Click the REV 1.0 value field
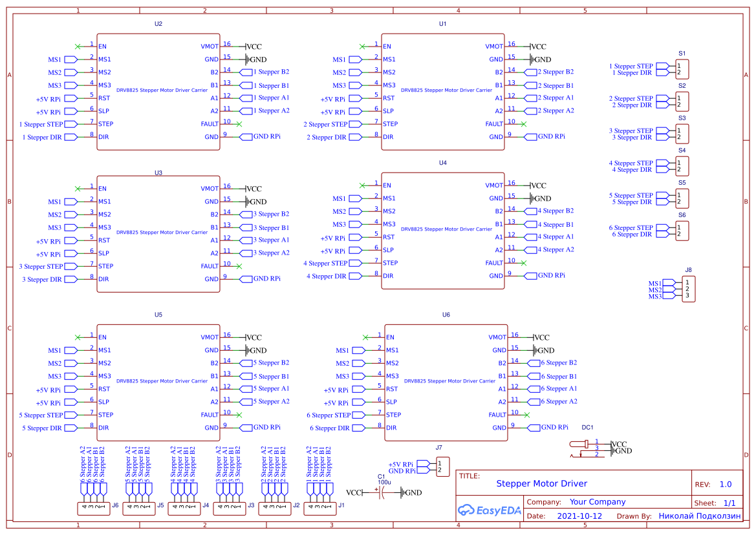This screenshot has height=535, width=756. point(725,483)
